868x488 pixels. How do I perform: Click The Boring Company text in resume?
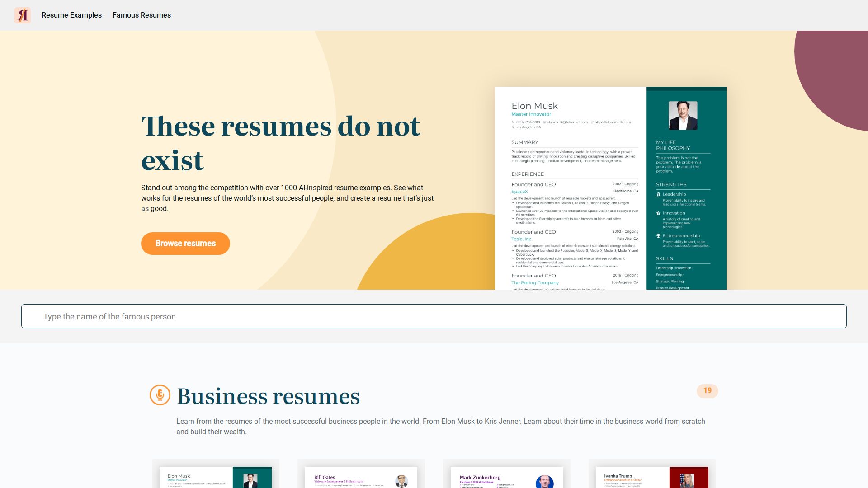535,283
